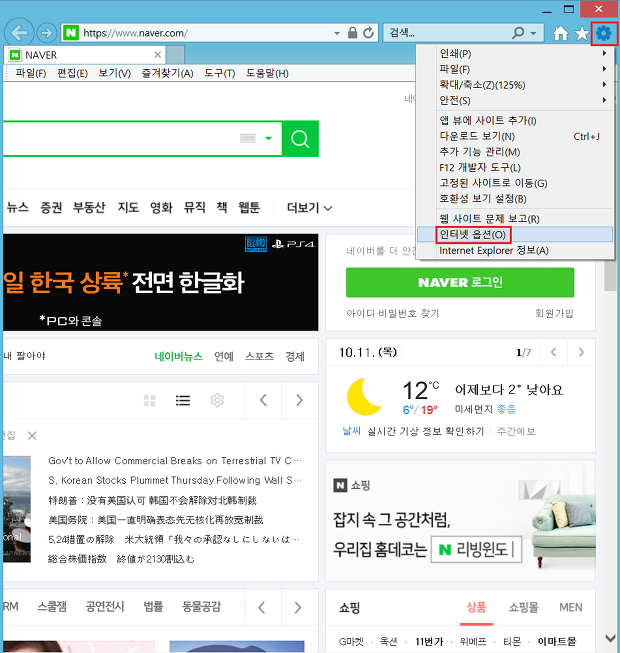The image size is (620, 653).
Task: Open the 편집(E) menu bar item
Action: [x=72, y=73]
